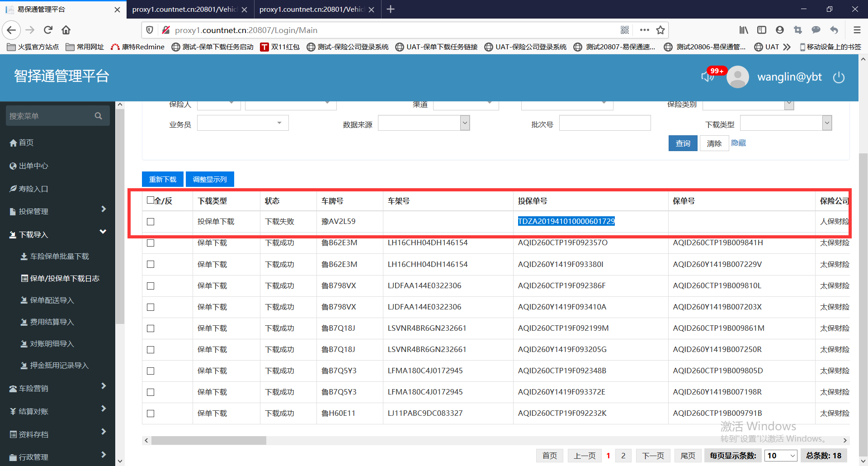Click the 重新下载 button
This screenshot has height=466, width=868.
point(163,180)
